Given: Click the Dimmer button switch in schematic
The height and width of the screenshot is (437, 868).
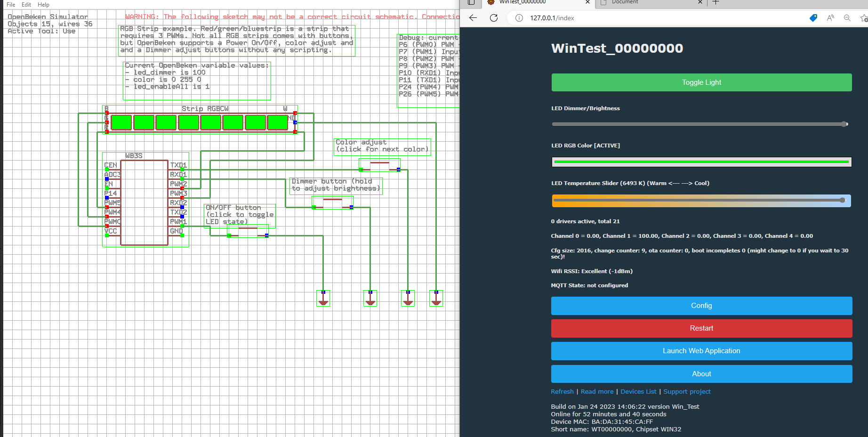Looking at the screenshot, I should tap(333, 203).
